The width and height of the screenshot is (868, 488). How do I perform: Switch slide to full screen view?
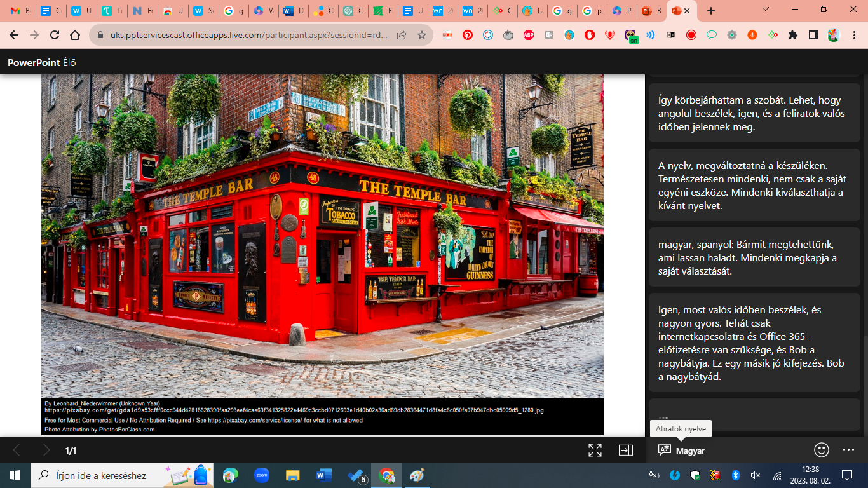(x=595, y=451)
